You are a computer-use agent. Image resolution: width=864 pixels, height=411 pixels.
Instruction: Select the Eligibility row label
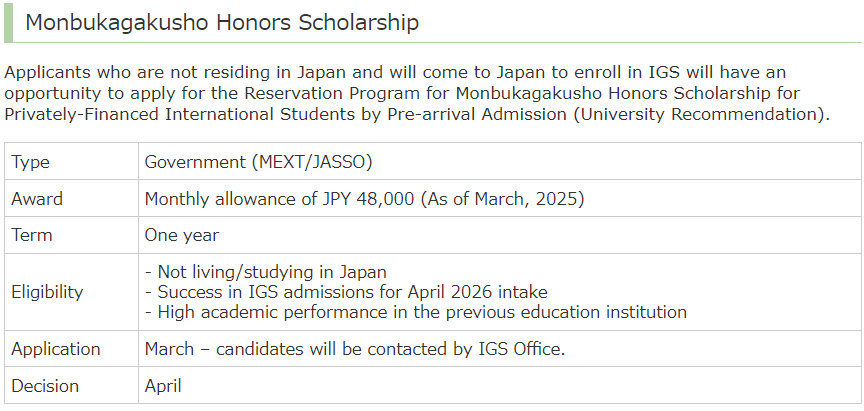47,292
